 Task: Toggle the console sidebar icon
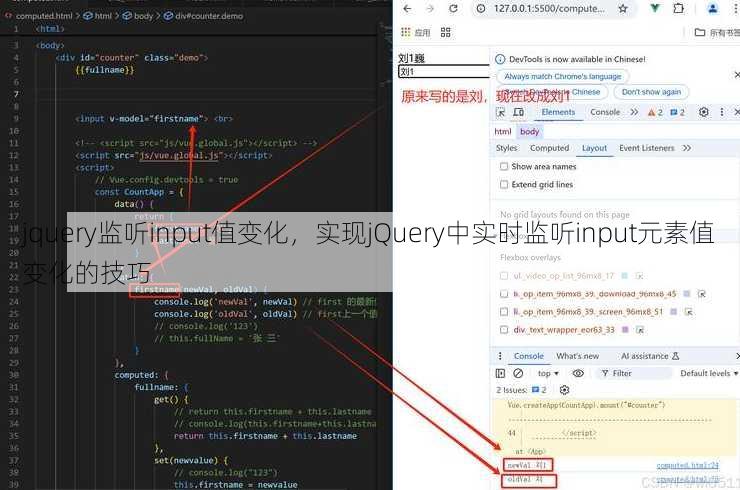pyautogui.click(x=500, y=373)
